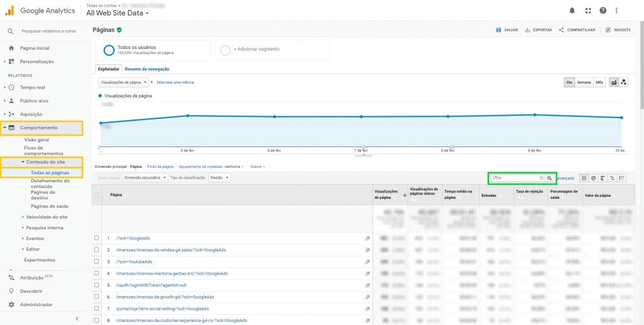Select the line chart view icon
This screenshot has height=325, width=644.
pos(614,82)
